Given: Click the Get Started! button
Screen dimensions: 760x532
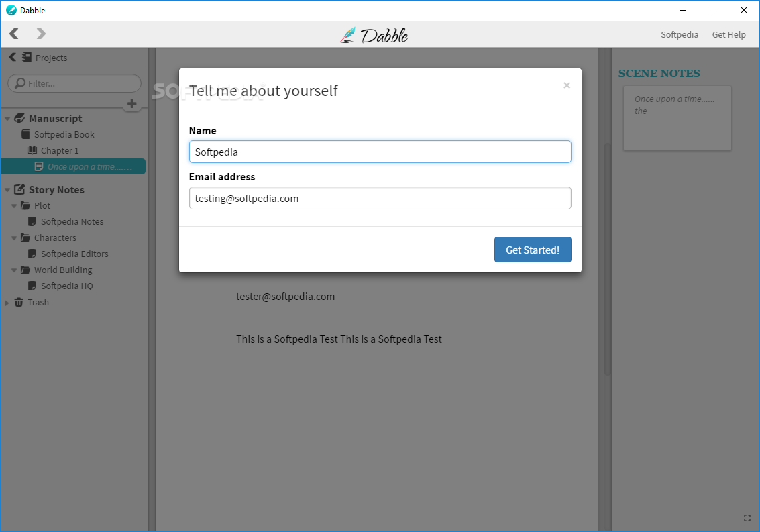Looking at the screenshot, I should [533, 250].
